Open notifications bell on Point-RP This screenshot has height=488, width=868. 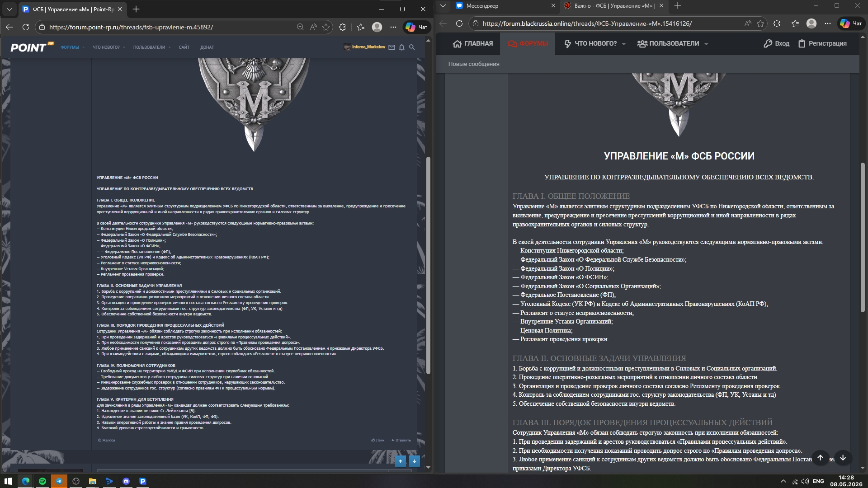pyautogui.click(x=401, y=47)
